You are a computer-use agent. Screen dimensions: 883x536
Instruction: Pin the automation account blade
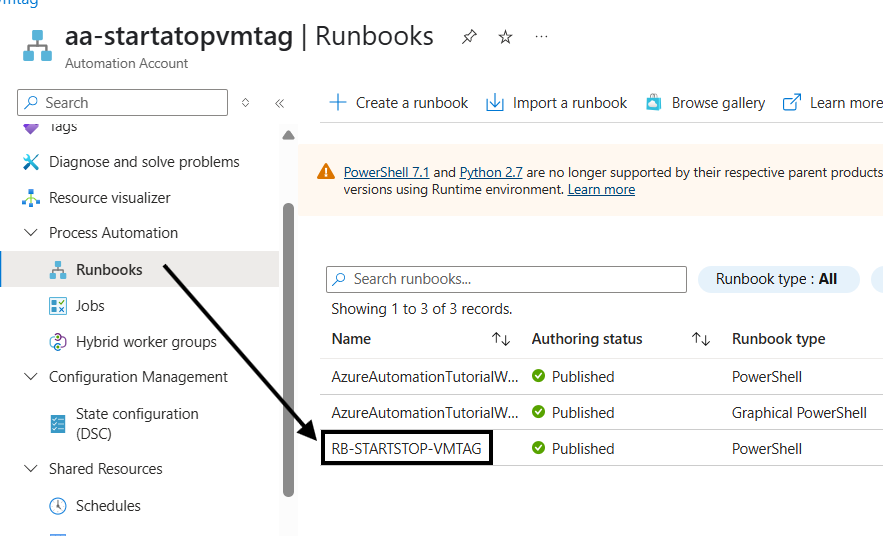tap(469, 37)
